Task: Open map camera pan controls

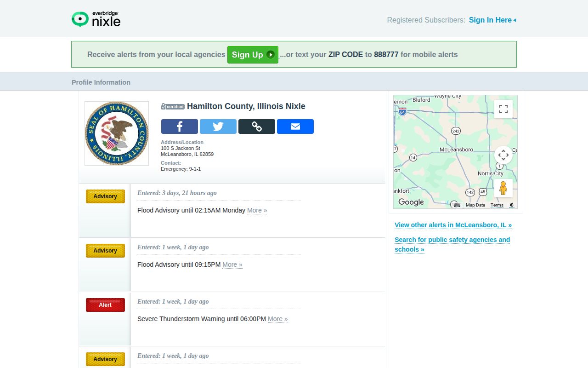Action: pos(503,155)
